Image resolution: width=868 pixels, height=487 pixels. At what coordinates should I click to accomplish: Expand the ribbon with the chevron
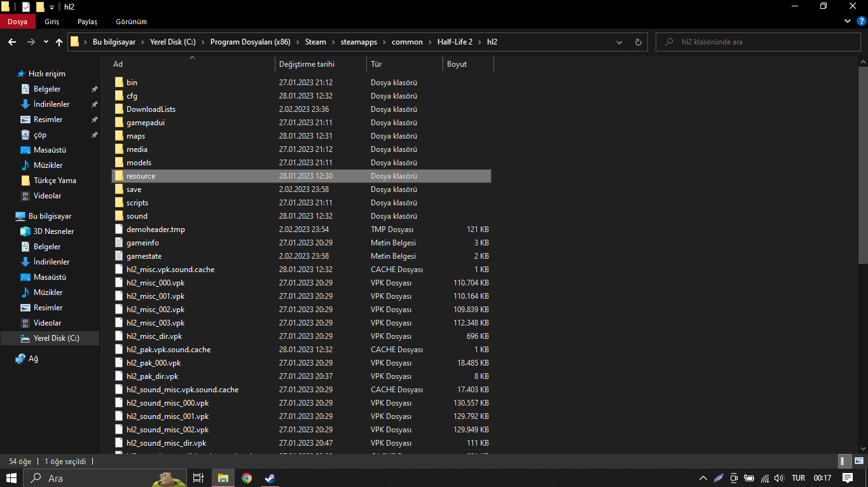[846, 21]
